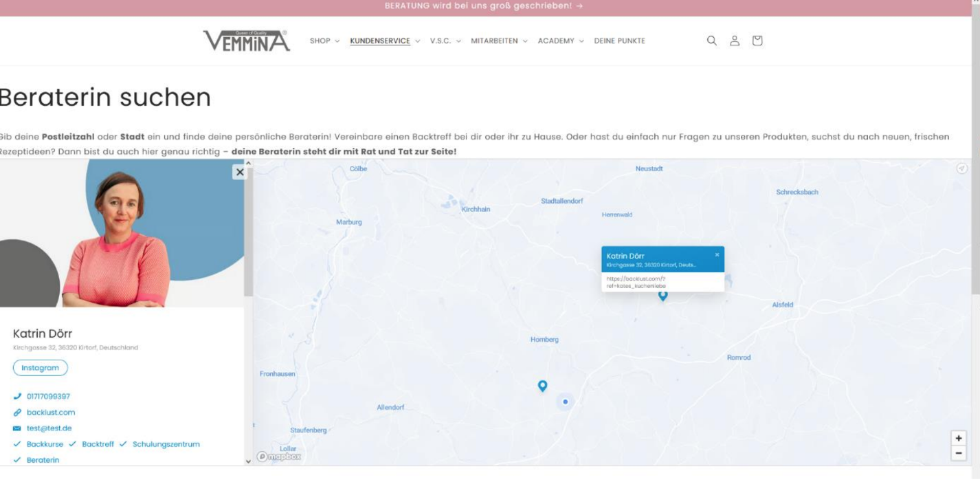Open the MITARBEITEN menu
The height and width of the screenshot is (482, 980).
(x=499, y=41)
